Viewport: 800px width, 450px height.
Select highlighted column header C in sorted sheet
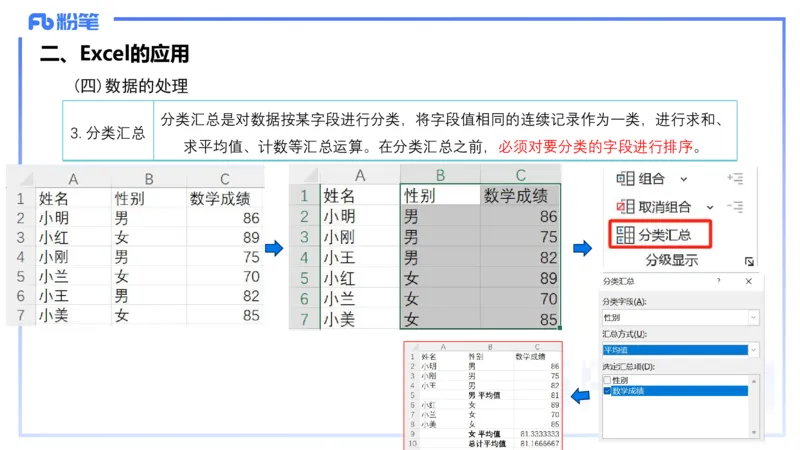[x=520, y=175]
